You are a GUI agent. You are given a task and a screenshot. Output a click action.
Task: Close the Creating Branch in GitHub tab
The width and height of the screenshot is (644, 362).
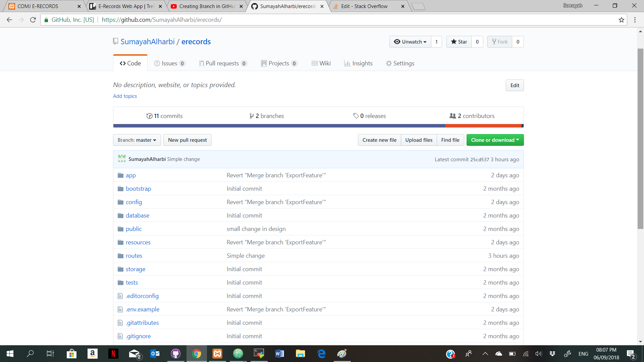coord(241,6)
